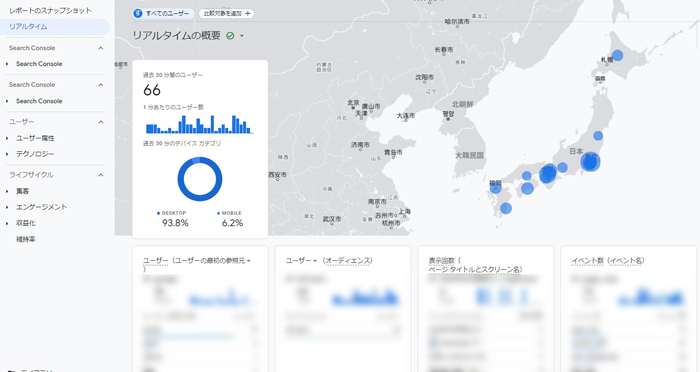Open レポートのスナップショット in the sidebar
700x372 pixels.
coord(50,10)
